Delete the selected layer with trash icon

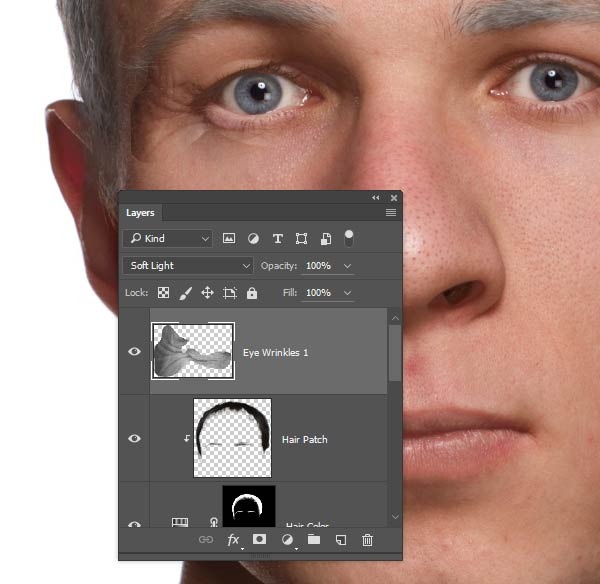(x=367, y=539)
